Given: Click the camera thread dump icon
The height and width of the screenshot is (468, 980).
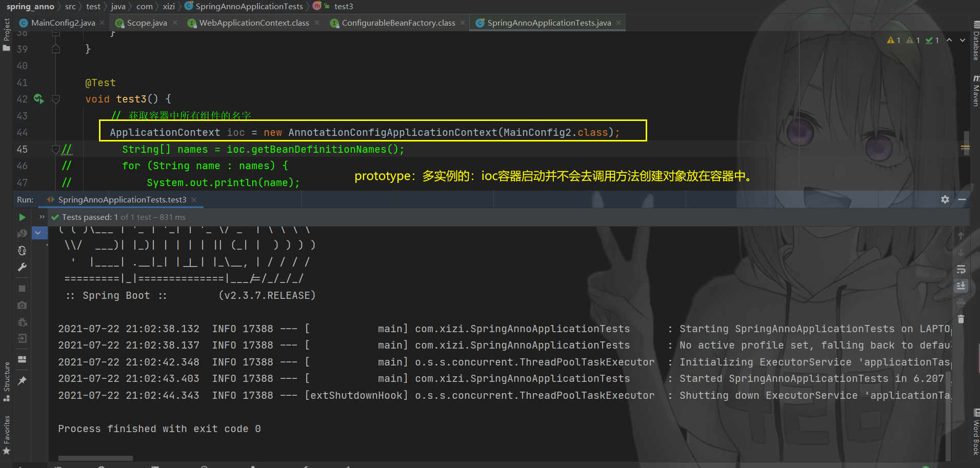Looking at the screenshot, I should (x=22, y=305).
